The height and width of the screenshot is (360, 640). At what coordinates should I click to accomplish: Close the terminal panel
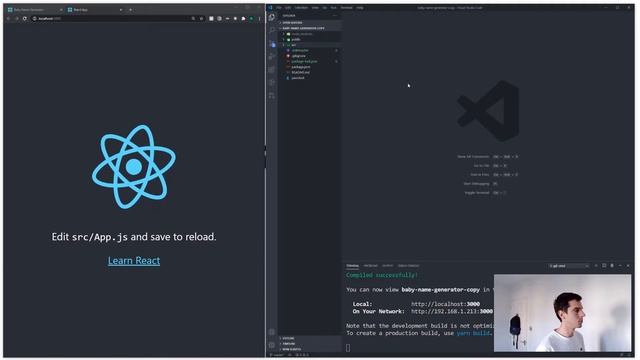(628, 266)
